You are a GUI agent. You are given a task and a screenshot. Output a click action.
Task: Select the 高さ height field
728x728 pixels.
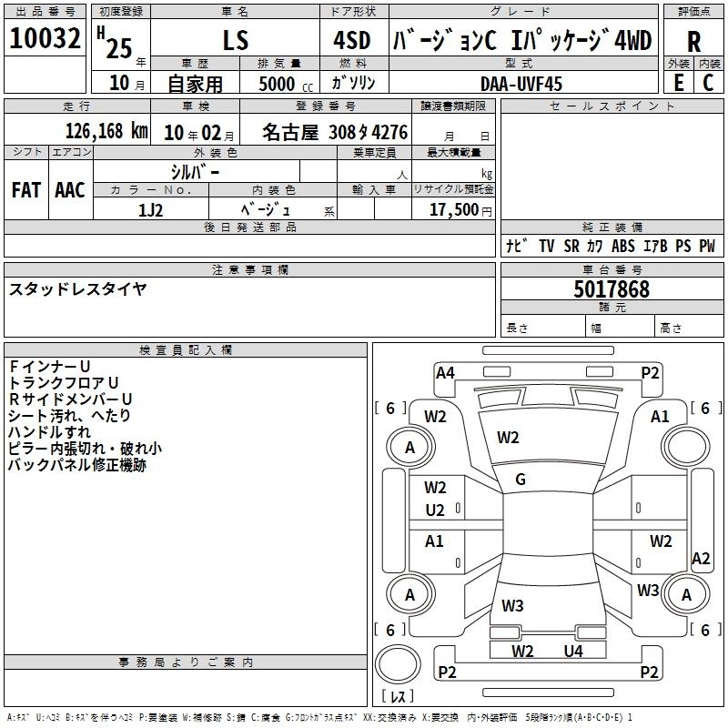click(x=690, y=328)
